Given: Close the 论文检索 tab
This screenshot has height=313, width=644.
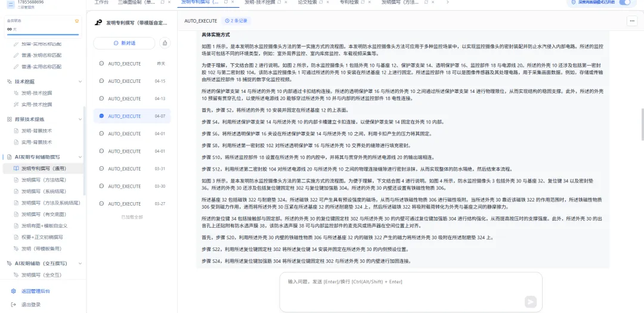Looking at the screenshot, I should (x=329, y=2).
